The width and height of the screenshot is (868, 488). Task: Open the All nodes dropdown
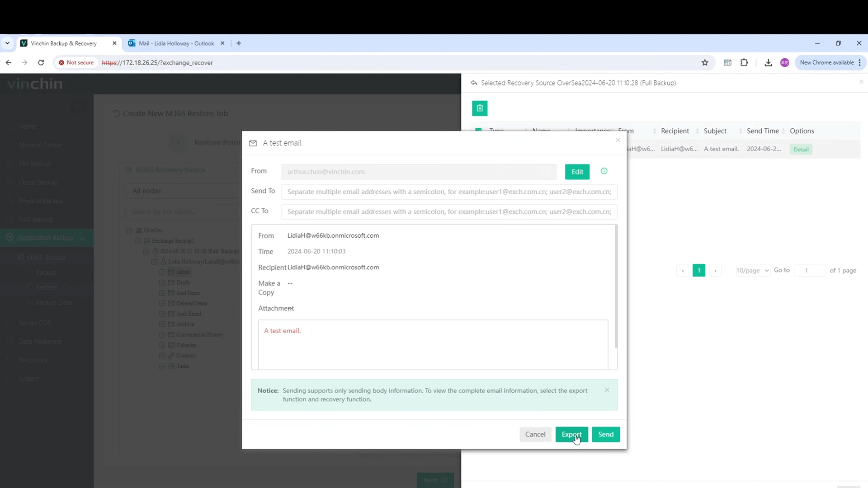[182, 191]
